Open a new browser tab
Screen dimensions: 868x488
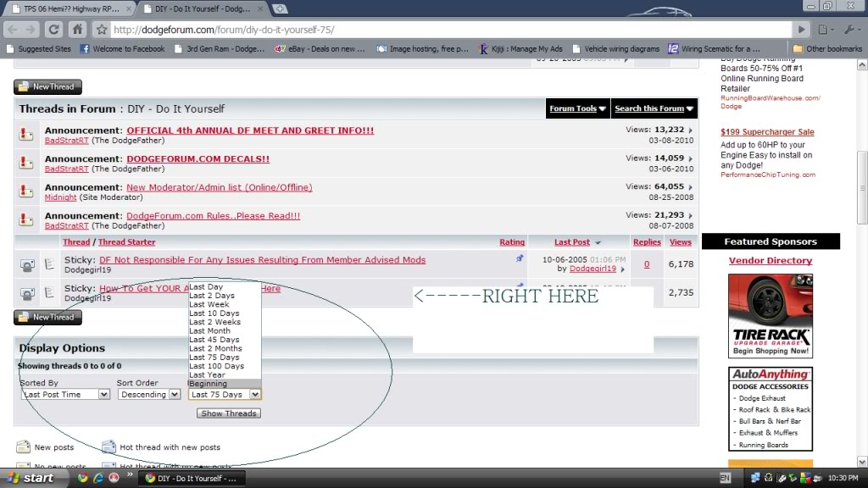coord(280,8)
